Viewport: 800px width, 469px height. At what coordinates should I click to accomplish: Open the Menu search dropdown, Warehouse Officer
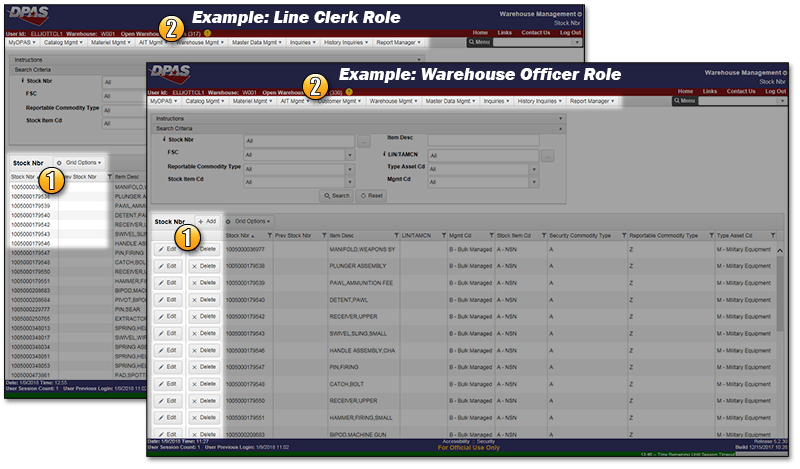tap(782, 101)
